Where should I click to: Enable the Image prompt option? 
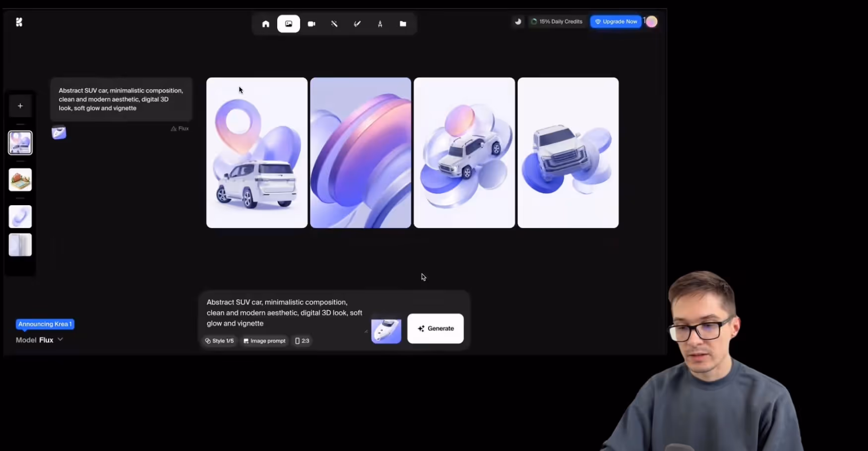pyautogui.click(x=264, y=340)
